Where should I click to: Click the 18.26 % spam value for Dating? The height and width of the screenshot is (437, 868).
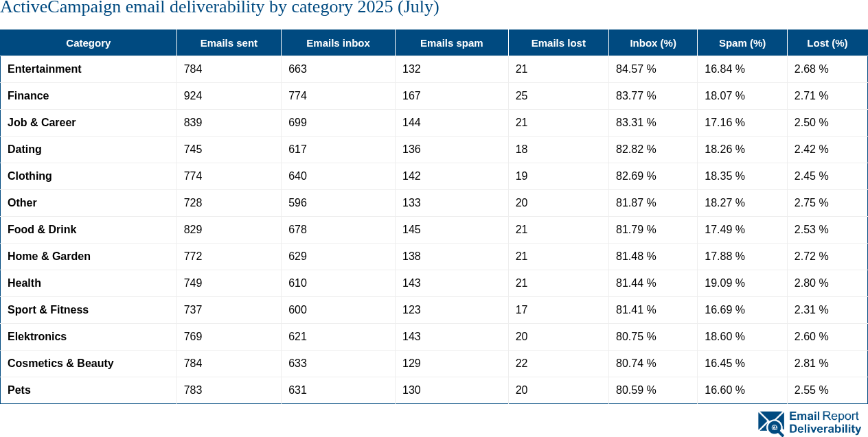click(724, 150)
